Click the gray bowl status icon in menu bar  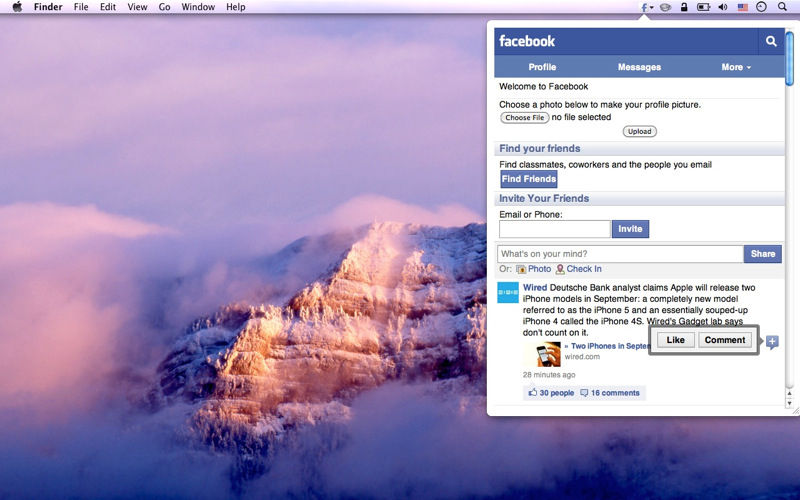tap(665, 7)
